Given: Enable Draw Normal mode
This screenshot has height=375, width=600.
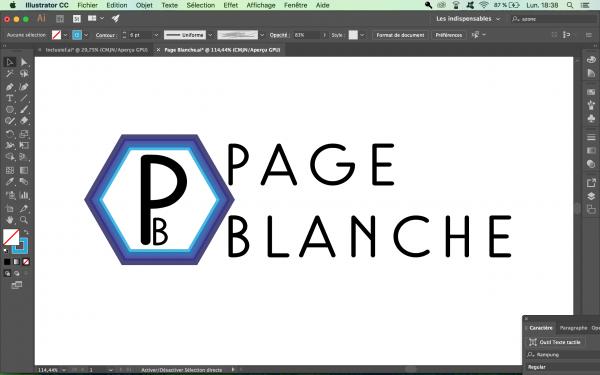Looking at the screenshot, I should click(x=7, y=273).
